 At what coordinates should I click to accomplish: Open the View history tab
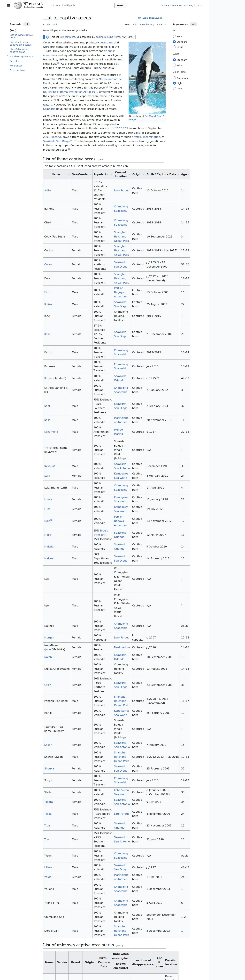[147, 24]
